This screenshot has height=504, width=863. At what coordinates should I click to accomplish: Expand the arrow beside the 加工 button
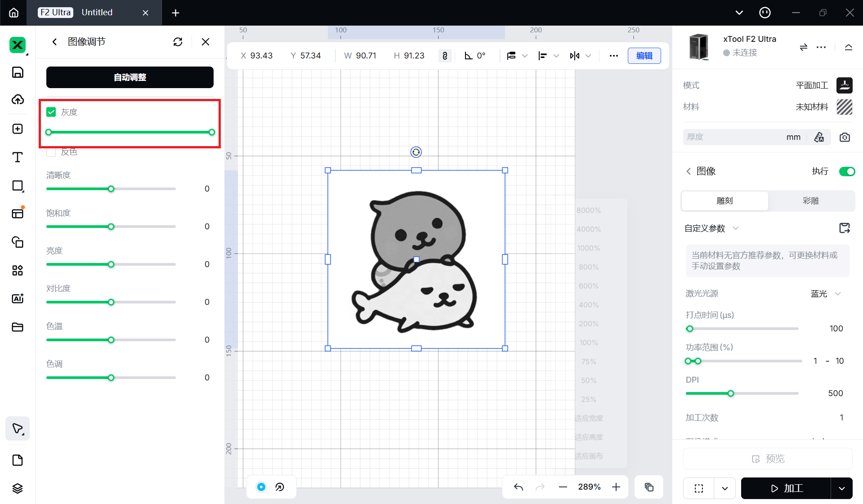(x=841, y=488)
